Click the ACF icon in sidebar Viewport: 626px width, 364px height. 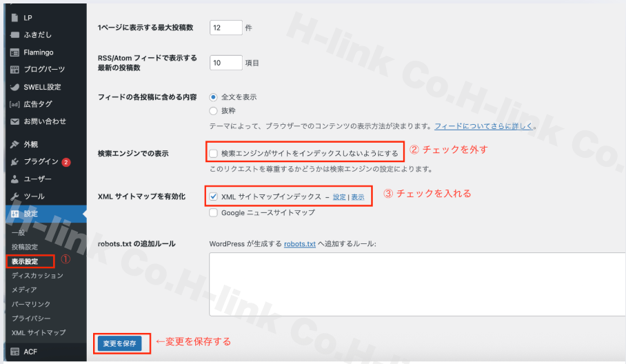tap(14, 352)
